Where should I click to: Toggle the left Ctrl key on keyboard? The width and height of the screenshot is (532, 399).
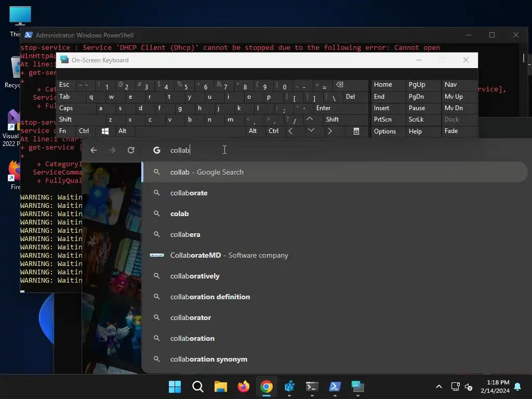coord(86,131)
